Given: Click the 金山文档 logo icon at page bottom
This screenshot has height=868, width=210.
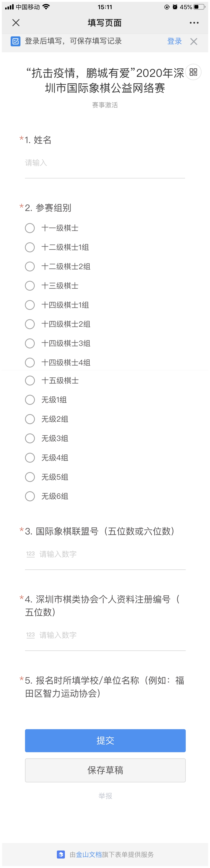Looking at the screenshot, I should tap(61, 855).
